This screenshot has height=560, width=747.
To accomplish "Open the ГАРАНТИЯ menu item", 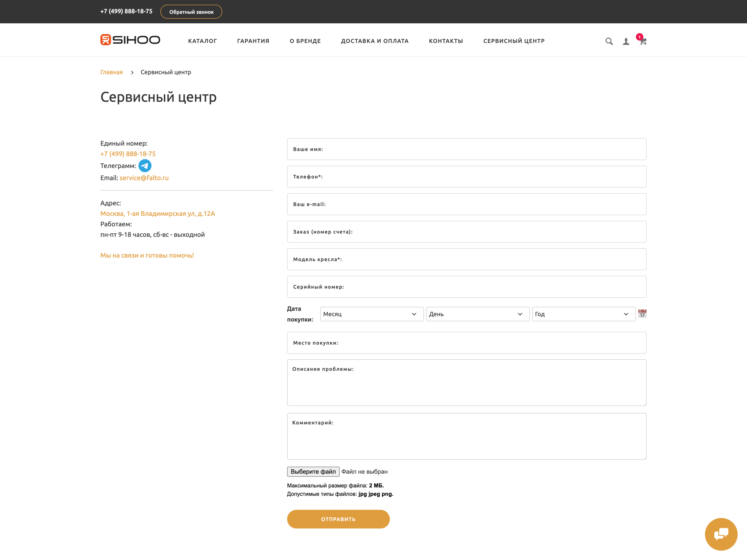I will [x=253, y=41].
